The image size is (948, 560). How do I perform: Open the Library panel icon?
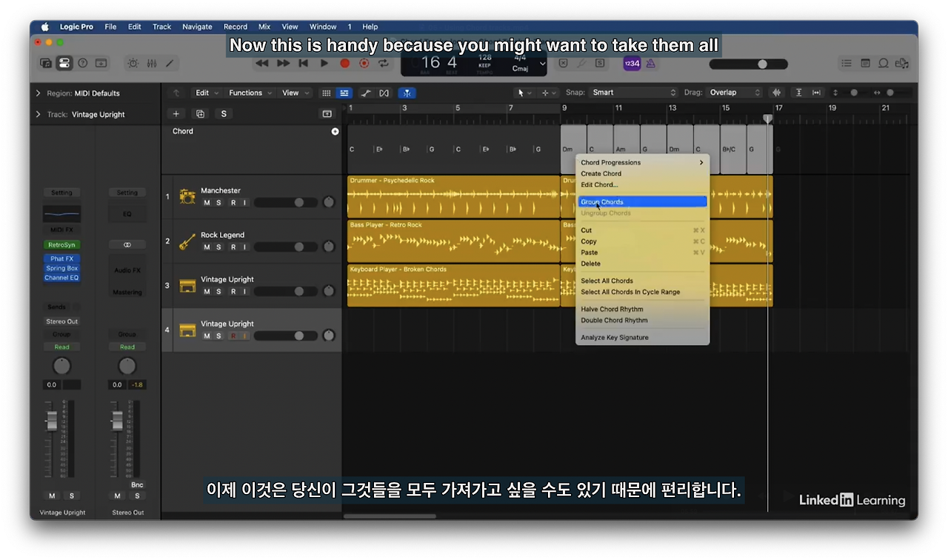[46, 64]
